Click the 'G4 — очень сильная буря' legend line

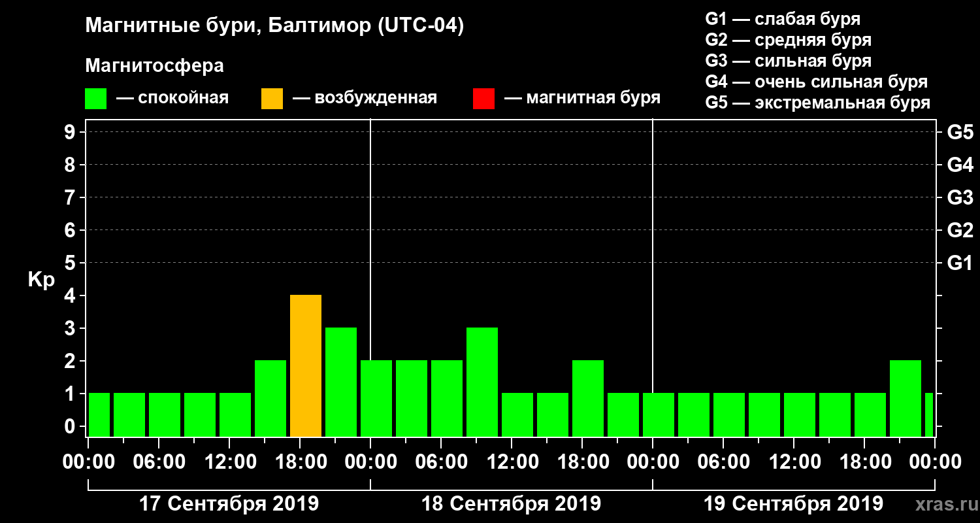pyautogui.click(x=817, y=82)
